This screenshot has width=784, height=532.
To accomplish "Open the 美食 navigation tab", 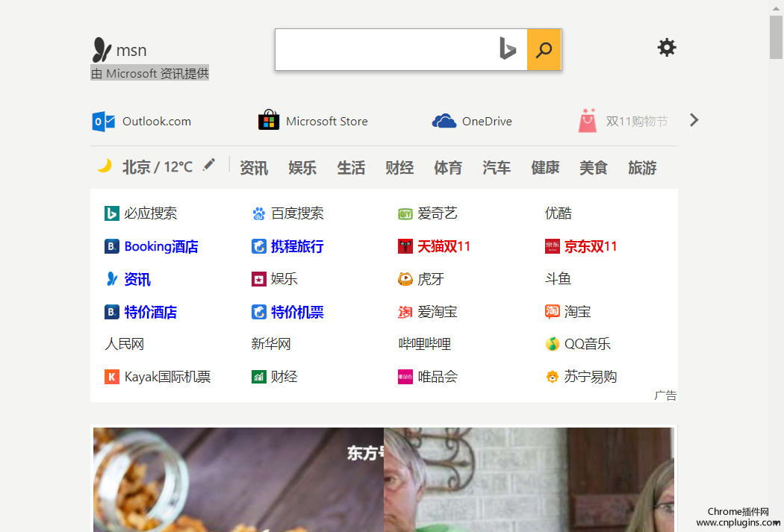I will pos(594,168).
